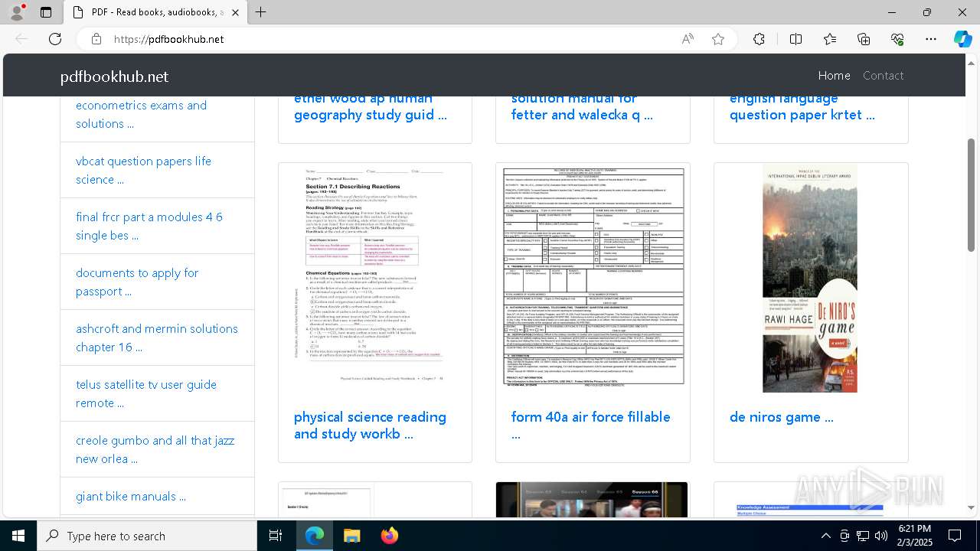Open de niros game title link
980x551 pixels.
tap(781, 416)
